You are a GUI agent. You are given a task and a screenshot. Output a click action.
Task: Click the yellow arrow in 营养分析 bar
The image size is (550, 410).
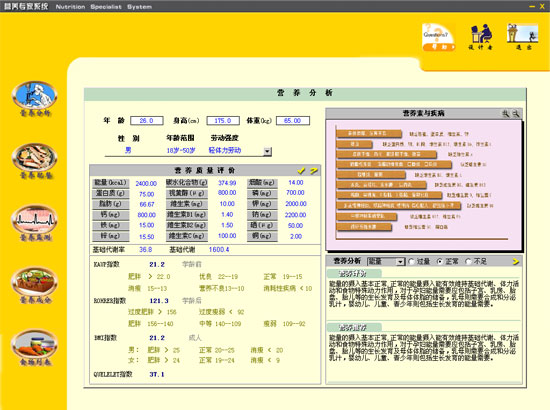pyautogui.click(x=515, y=261)
